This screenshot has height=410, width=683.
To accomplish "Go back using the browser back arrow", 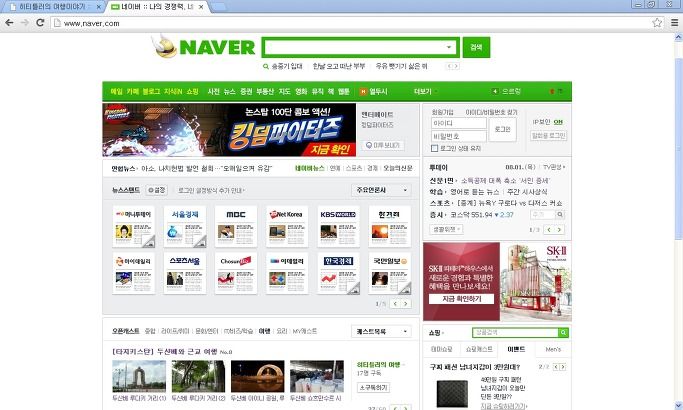I will [x=9, y=23].
